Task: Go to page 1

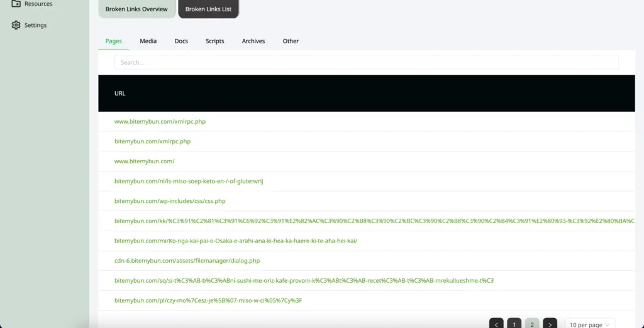Action: click(x=514, y=324)
